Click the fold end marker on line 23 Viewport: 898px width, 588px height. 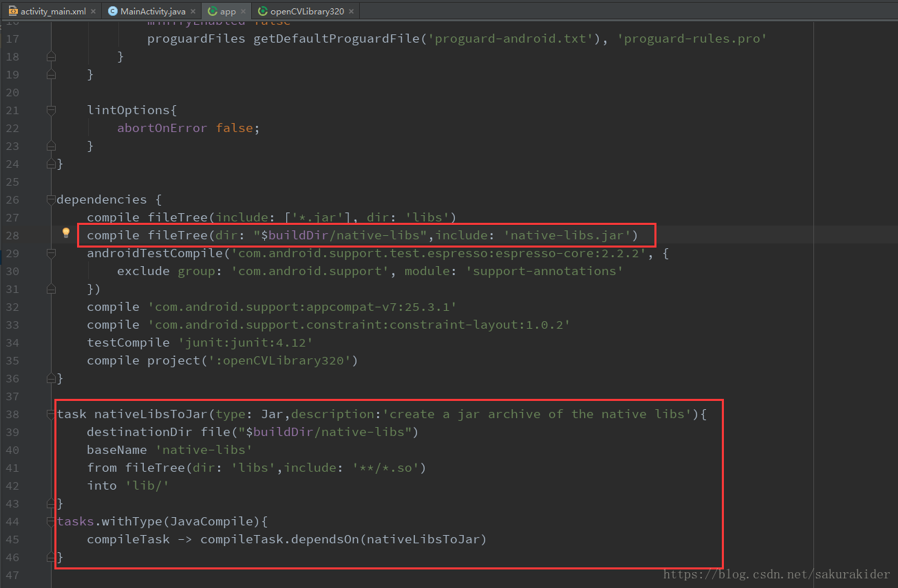(x=51, y=146)
